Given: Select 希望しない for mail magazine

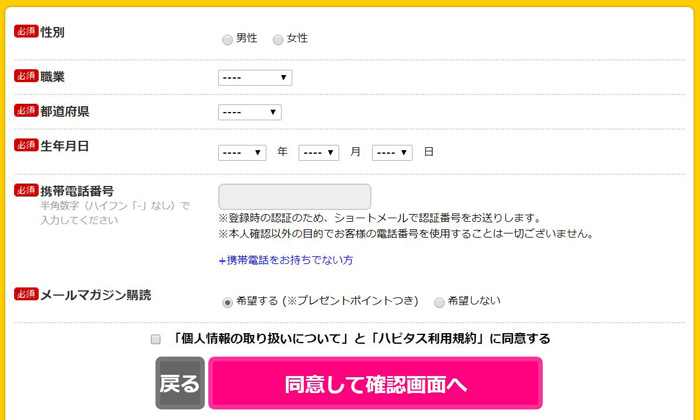Looking at the screenshot, I should point(439,302).
